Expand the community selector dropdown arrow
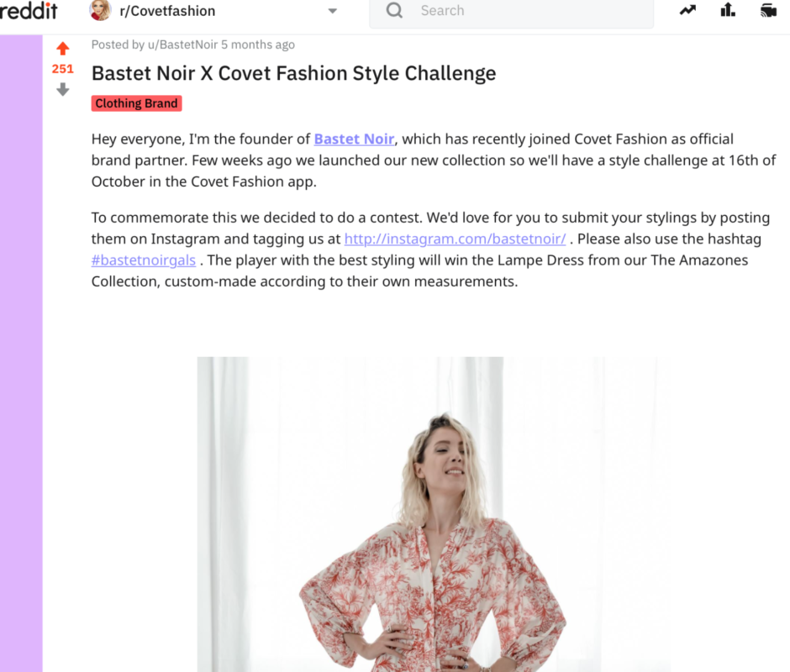The image size is (790, 672). coord(332,11)
